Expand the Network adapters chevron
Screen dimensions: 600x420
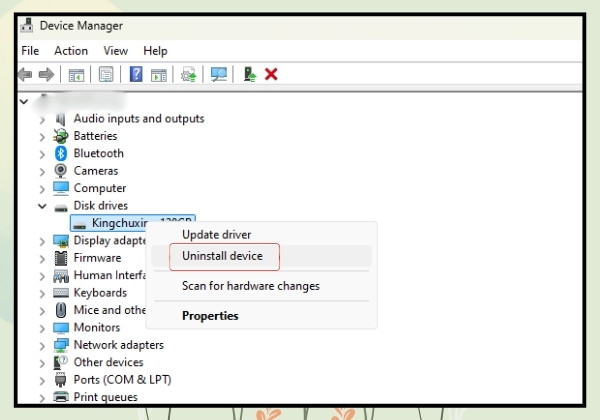pos(42,346)
